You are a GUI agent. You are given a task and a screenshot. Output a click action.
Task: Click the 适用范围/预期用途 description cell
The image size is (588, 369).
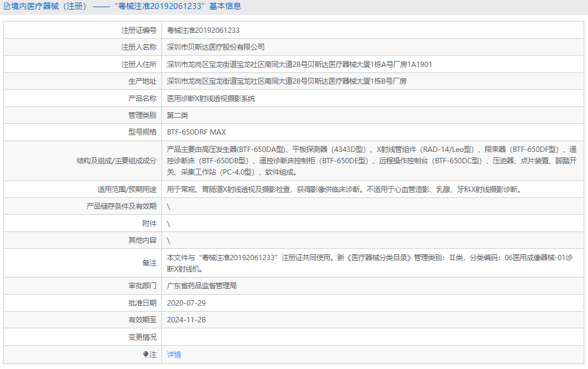coord(335,189)
